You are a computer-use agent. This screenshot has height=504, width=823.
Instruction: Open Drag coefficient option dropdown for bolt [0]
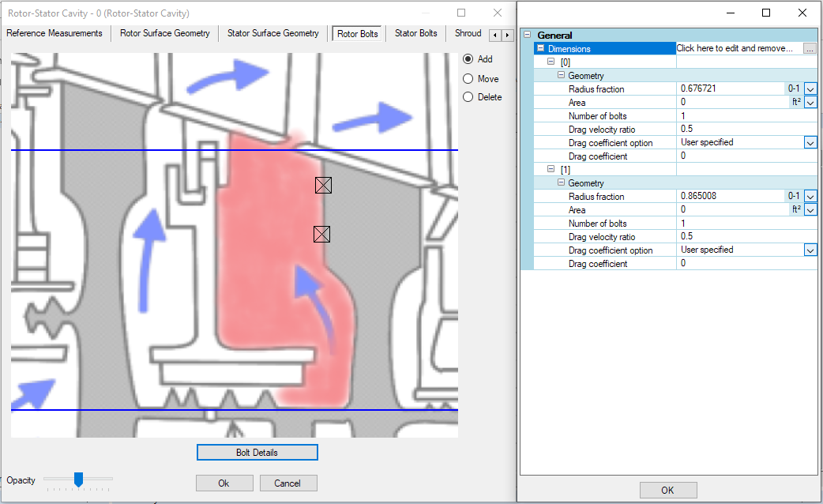coord(810,143)
